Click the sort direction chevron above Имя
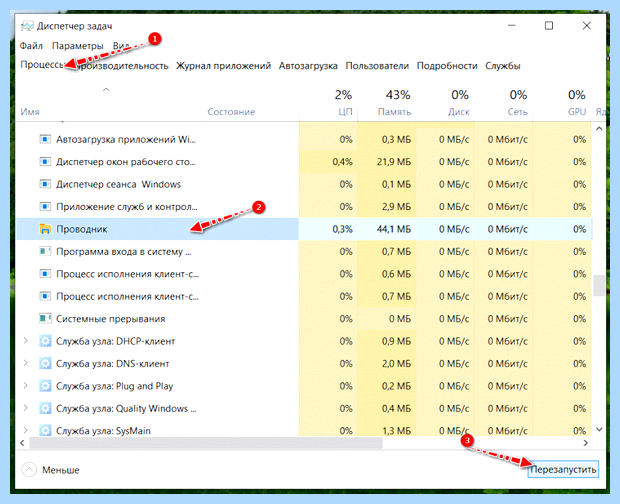The width and height of the screenshot is (620, 504). 106,90
